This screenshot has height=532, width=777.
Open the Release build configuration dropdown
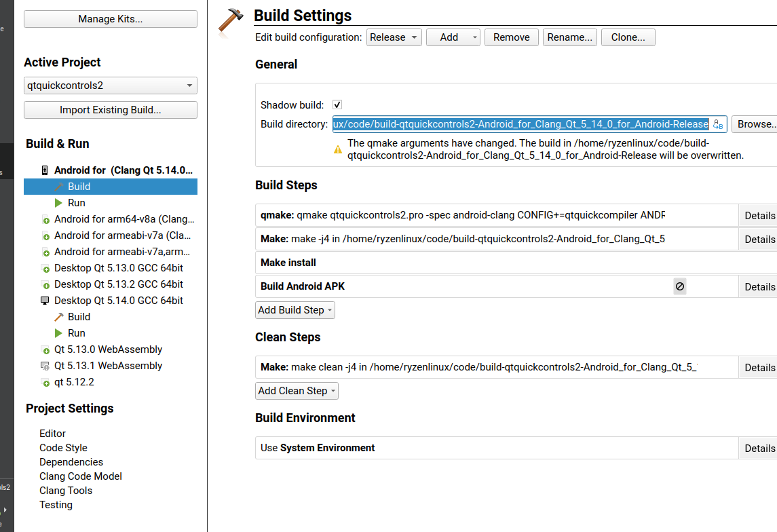pos(394,37)
